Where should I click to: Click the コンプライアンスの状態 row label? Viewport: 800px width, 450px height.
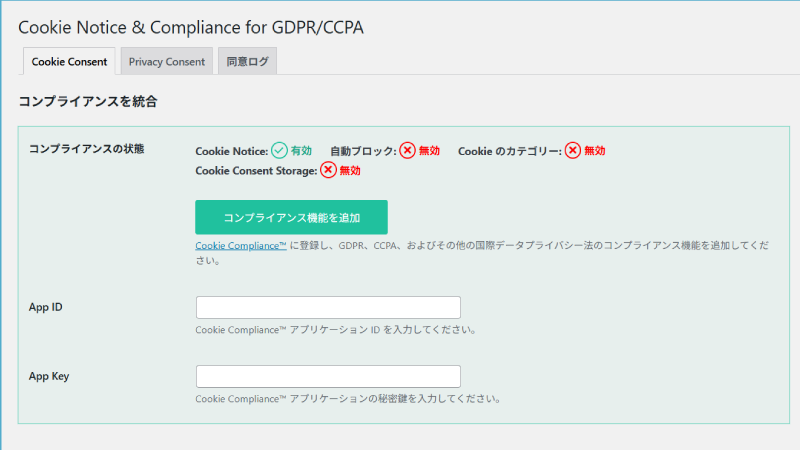86,149
